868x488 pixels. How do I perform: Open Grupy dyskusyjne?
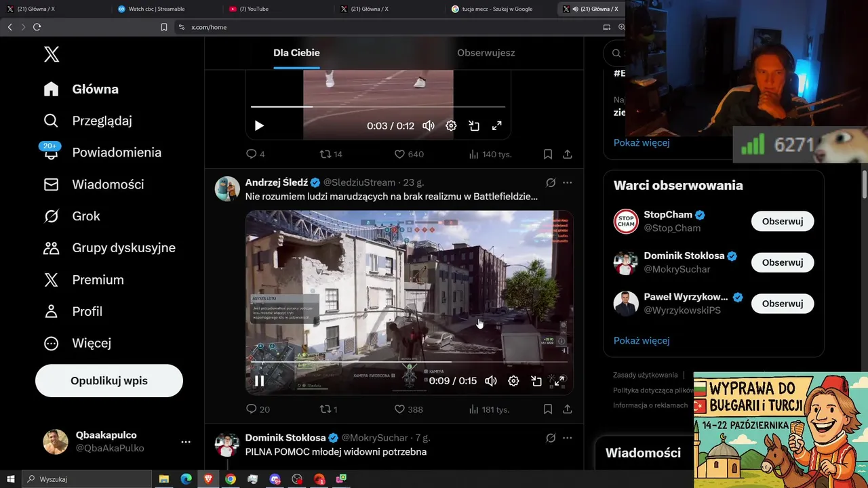pos(108,248)
